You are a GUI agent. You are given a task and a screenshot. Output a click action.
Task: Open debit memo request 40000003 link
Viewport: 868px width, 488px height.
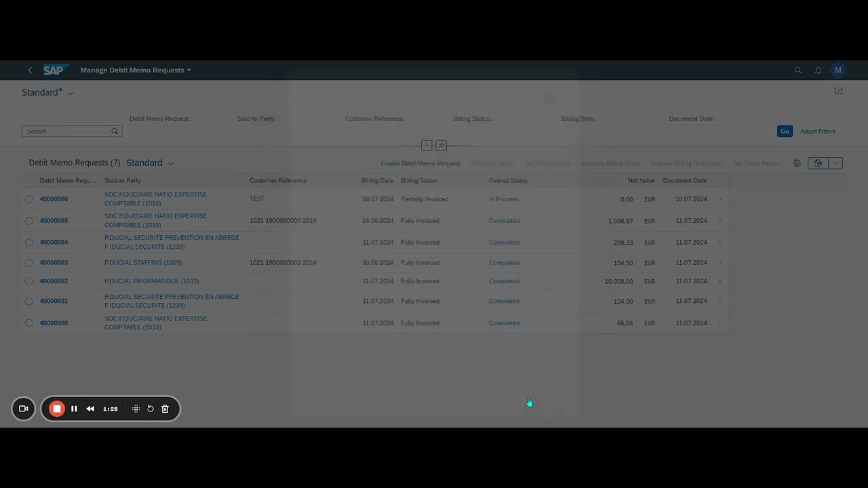[x=54, y=263]
